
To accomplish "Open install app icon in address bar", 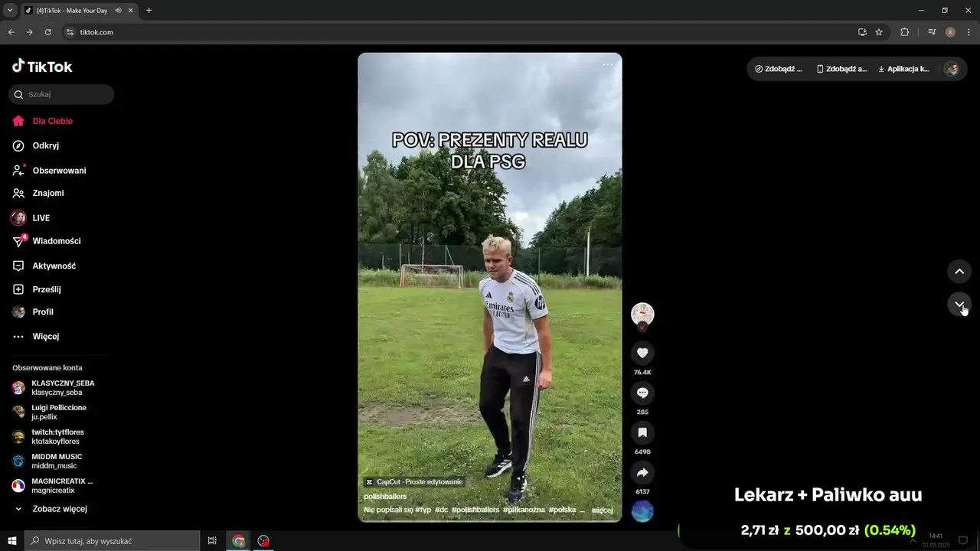I will (x=862, y=32).
